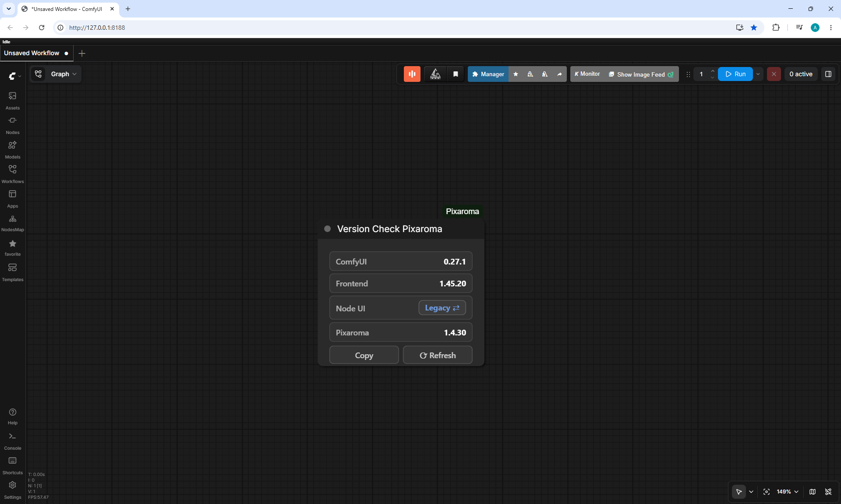Open the Apps sidebar panel
This screenshot has width=841, height=504.
coord(13,198)
